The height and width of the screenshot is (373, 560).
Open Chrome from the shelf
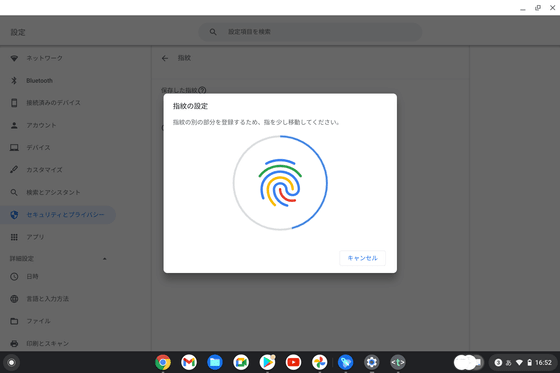point(163,362)
